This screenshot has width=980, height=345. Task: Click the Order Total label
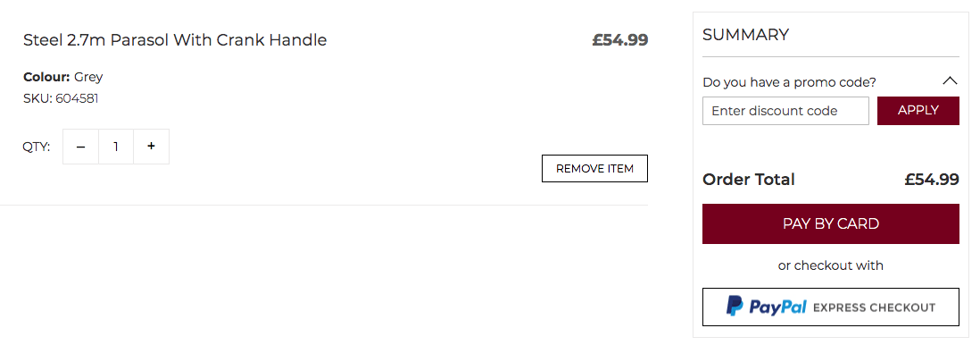click(749, 180)
